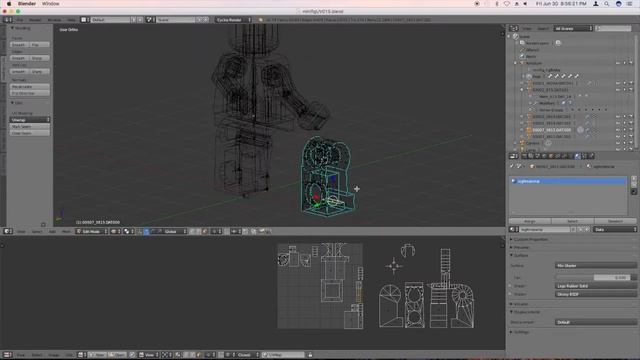Toggle render camera icon for Armature row
640x360 pixels.
pyautogui.click(x=631, y=63)
